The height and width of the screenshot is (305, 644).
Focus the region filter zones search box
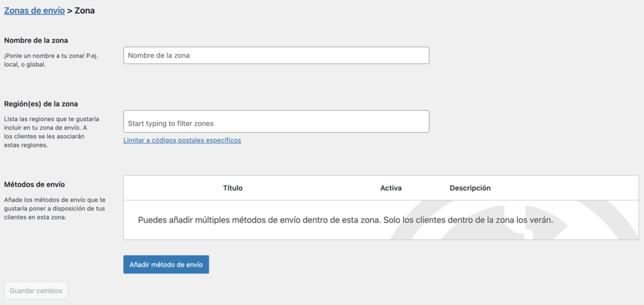click(276, 122)
